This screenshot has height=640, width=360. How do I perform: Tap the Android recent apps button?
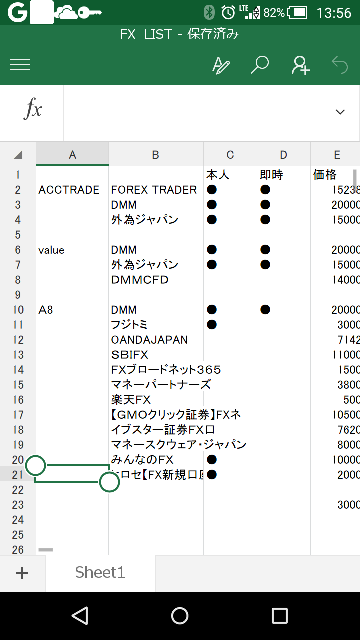[x=280, y=615]
